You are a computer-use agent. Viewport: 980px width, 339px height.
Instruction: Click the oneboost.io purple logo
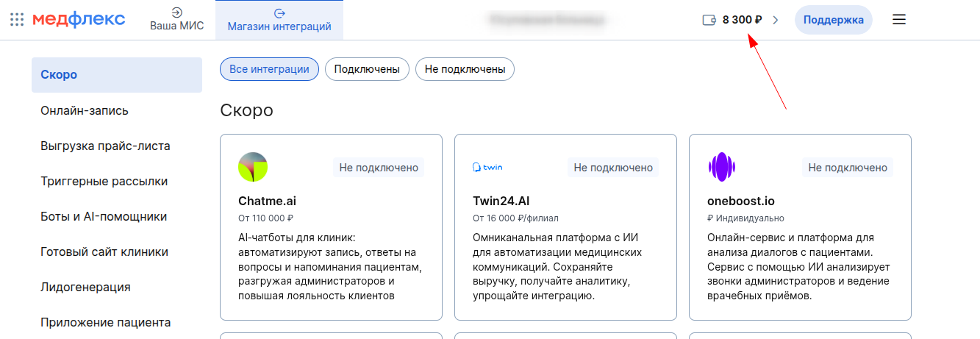721,167
